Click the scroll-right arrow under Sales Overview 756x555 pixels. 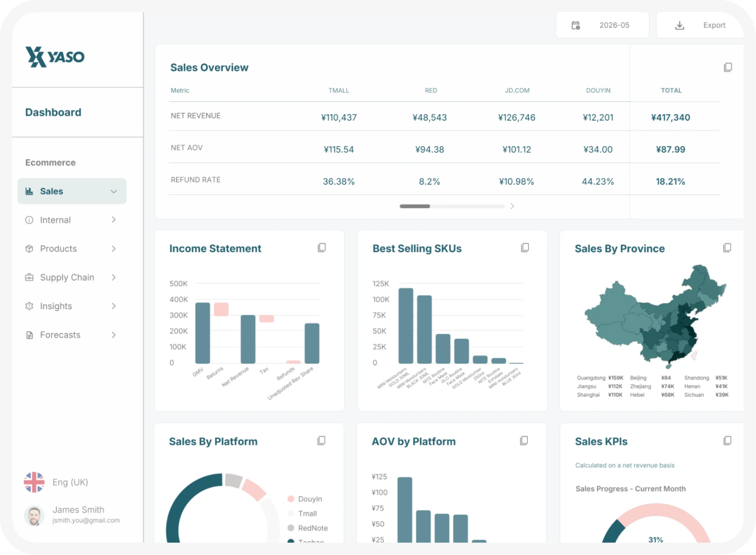pos(512,206)
